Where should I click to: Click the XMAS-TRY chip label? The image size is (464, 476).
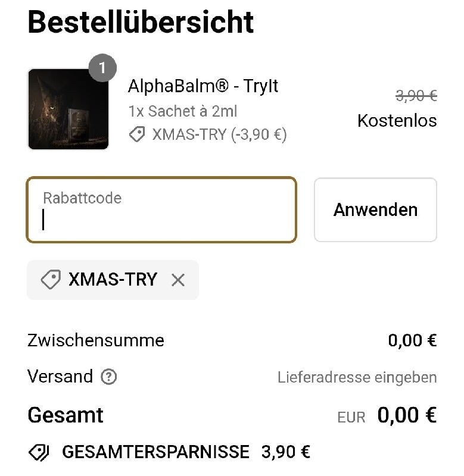113,280
